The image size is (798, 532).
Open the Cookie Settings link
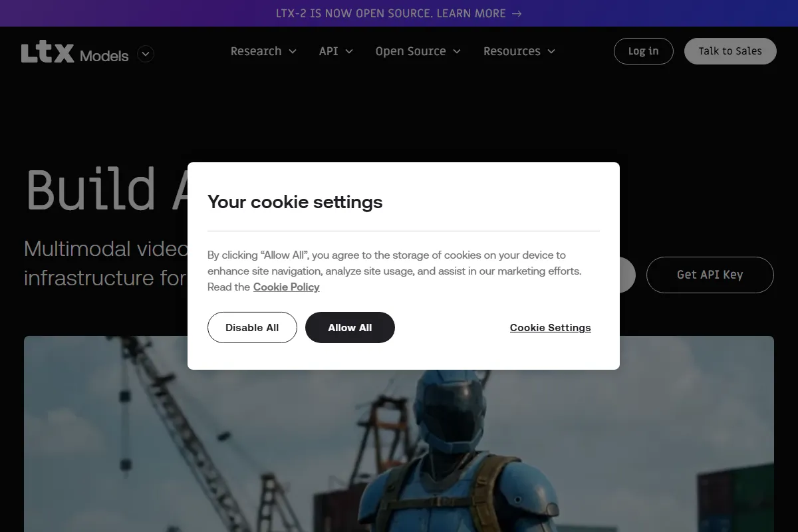click(x=550, y=327)
